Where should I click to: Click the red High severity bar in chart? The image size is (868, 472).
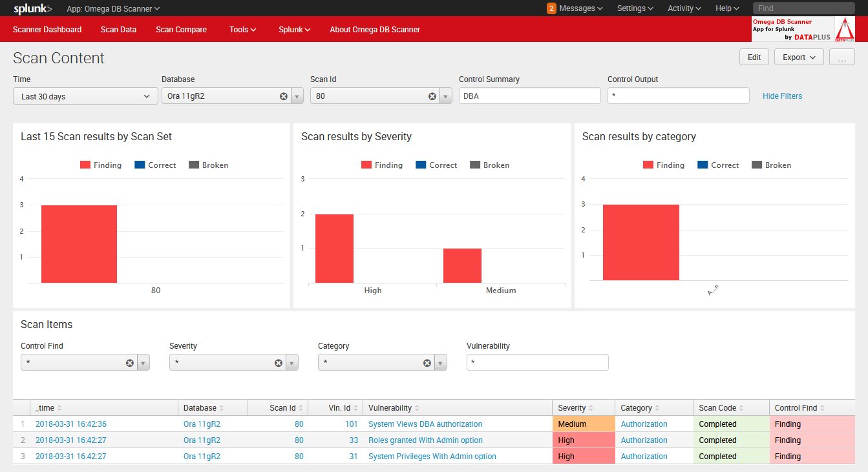click(334, 249)
